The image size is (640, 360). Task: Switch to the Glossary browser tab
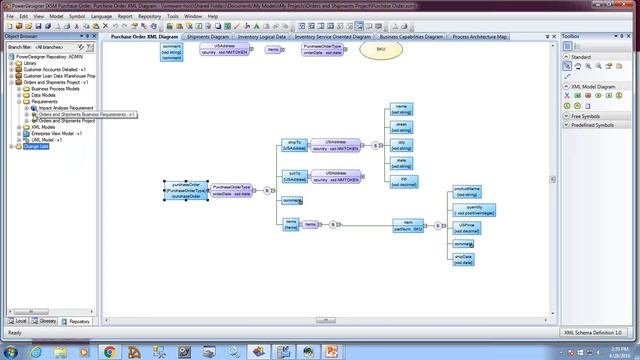(x=44, y=321)
